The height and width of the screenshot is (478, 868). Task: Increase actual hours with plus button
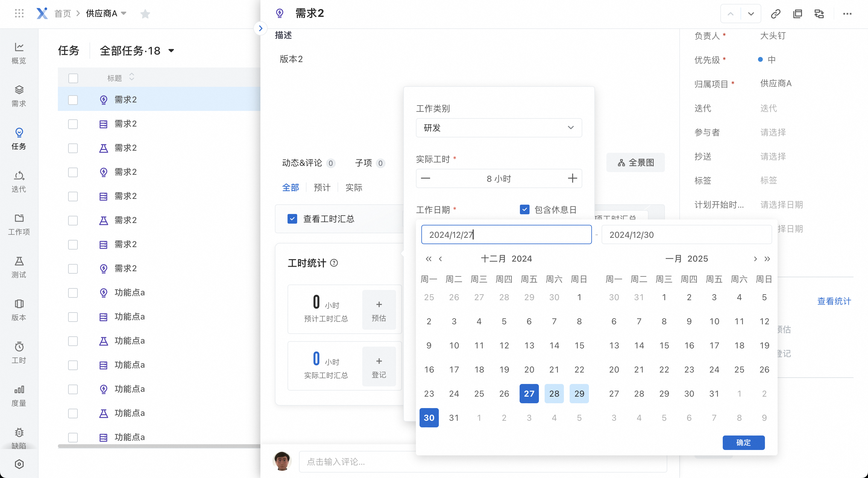pyautogui.click(x=573, y=178)
